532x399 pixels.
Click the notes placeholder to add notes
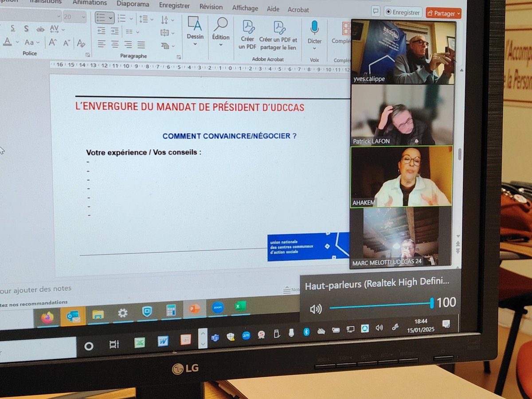(35, 289)
